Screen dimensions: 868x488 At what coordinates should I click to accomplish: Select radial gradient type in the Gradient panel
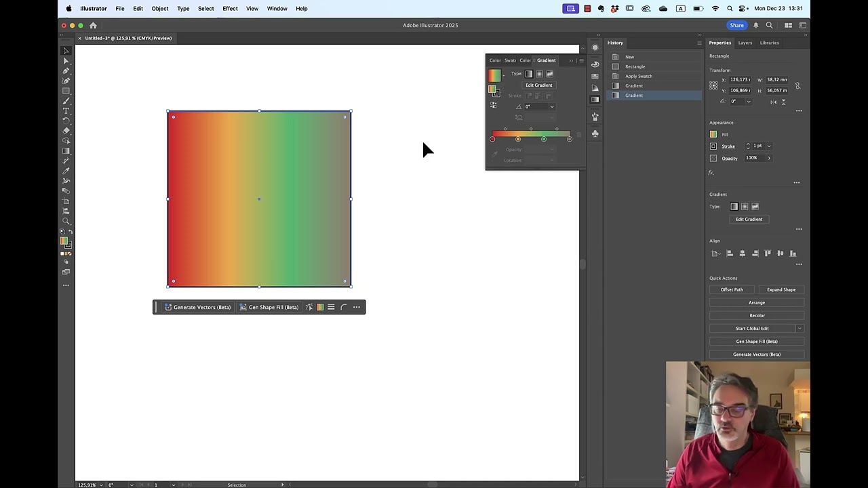[539, 74]
